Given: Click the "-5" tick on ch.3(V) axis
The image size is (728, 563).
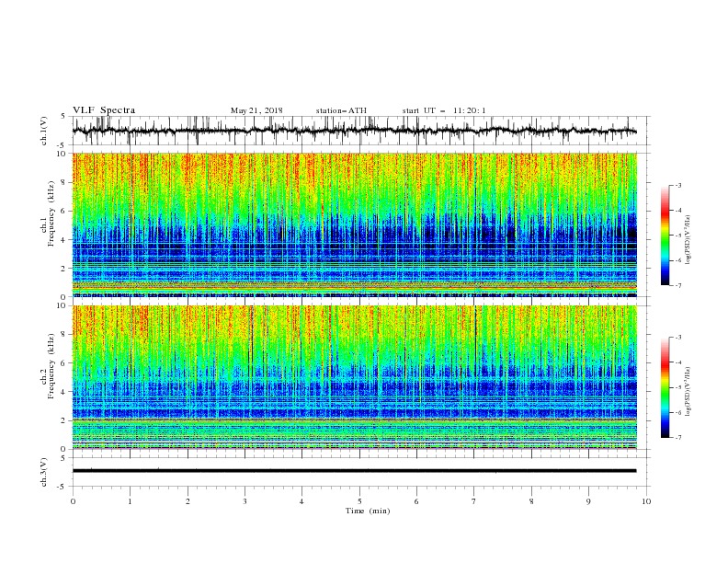Looking at the screenshot, I should point(63,487).
